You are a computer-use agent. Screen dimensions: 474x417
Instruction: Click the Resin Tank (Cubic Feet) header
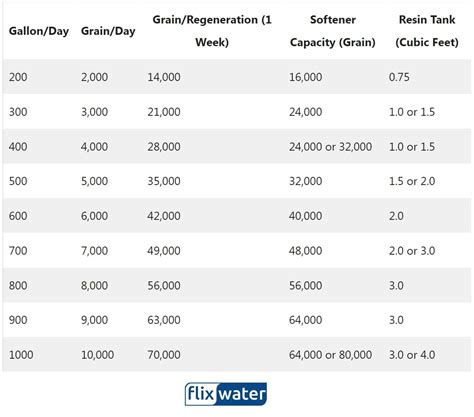427,31
